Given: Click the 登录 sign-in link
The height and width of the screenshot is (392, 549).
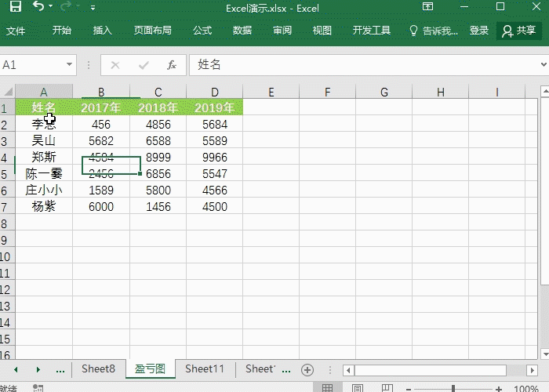Looking at the screenshot, I should (479, 31).
